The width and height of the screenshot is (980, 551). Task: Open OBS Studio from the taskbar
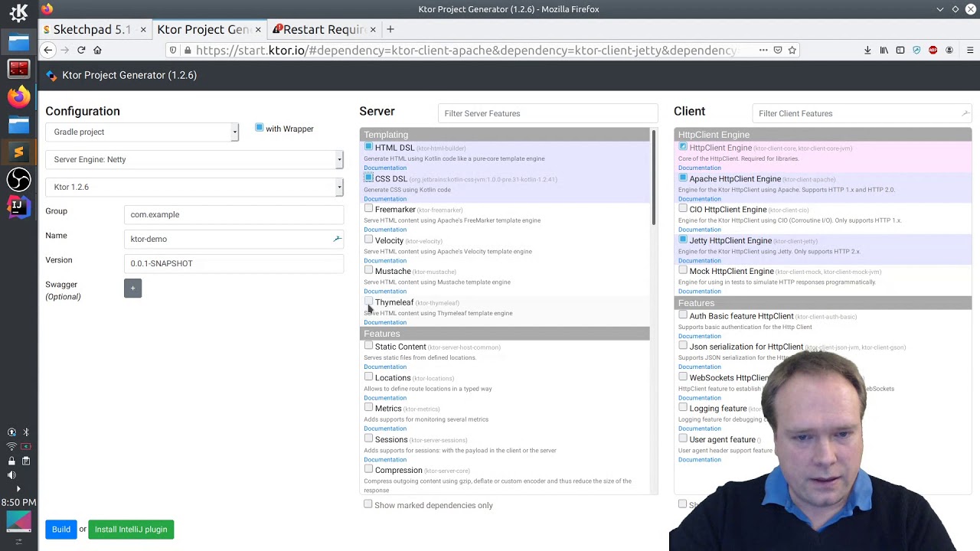coord(18,180)
